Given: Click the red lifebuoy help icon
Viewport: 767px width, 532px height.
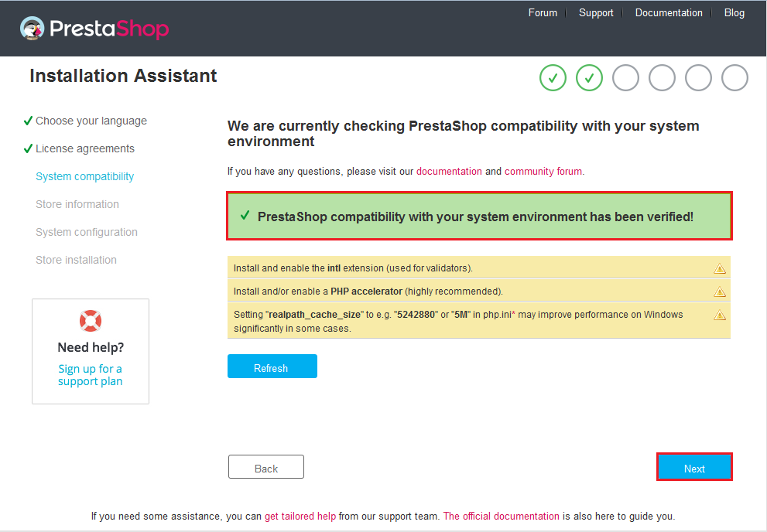Looking at the screenshot, I should coord(91,321).
